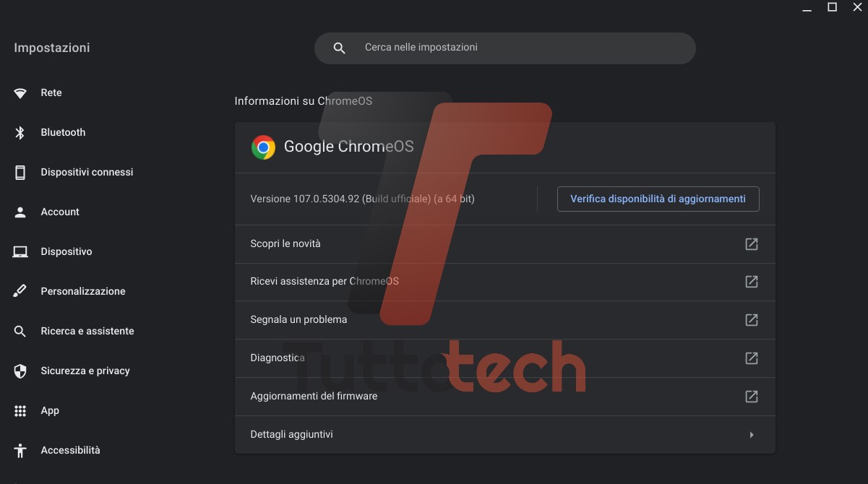The height and width of the screenshot is (484, 868).
Task: Click the grid icon for App
Action: tap(20, 411)
